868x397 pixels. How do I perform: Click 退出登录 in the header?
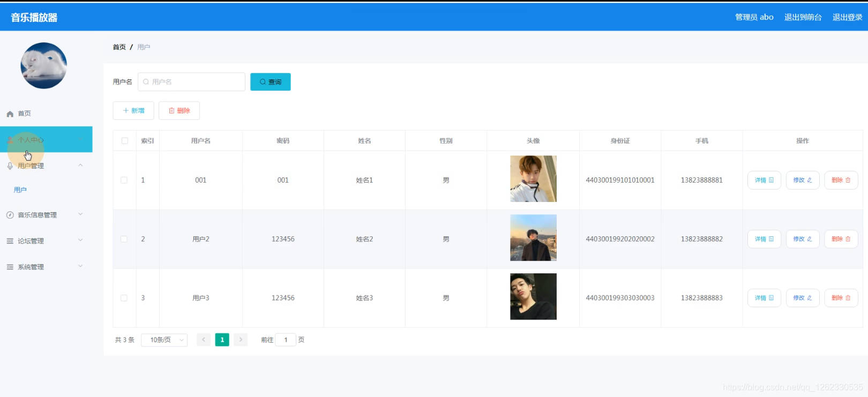847,17
